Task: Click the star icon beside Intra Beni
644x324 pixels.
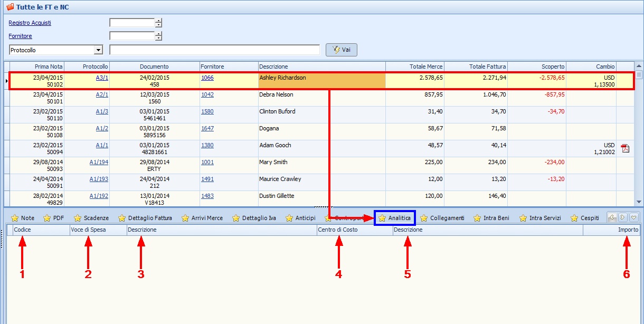Action: coord(477,218)
